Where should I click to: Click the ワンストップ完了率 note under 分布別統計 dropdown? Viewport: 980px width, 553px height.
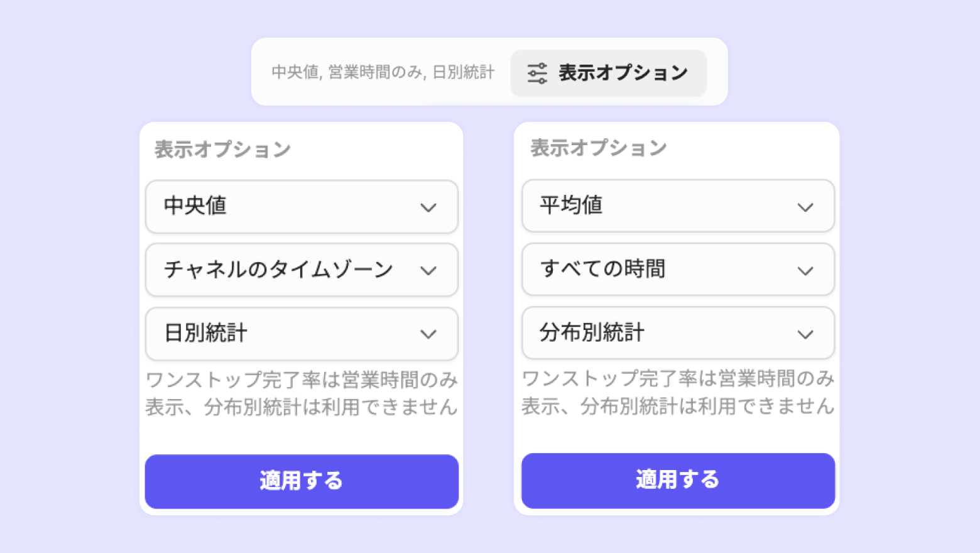(677, 392)
